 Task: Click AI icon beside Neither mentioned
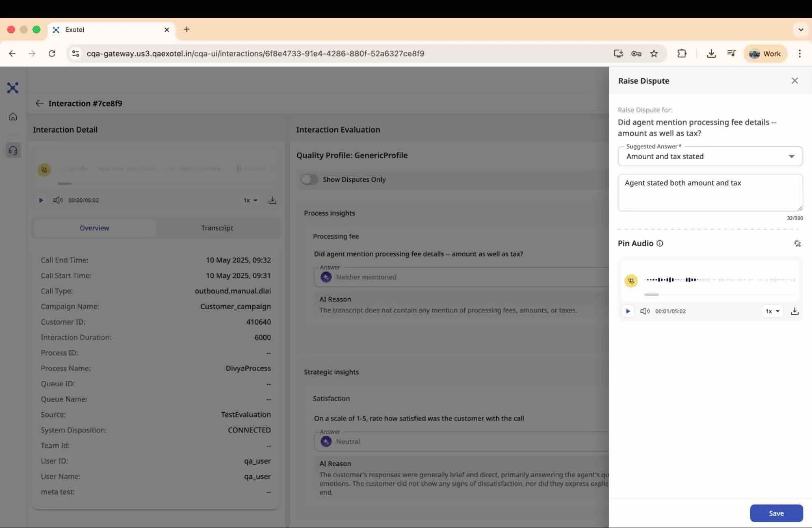326,277
